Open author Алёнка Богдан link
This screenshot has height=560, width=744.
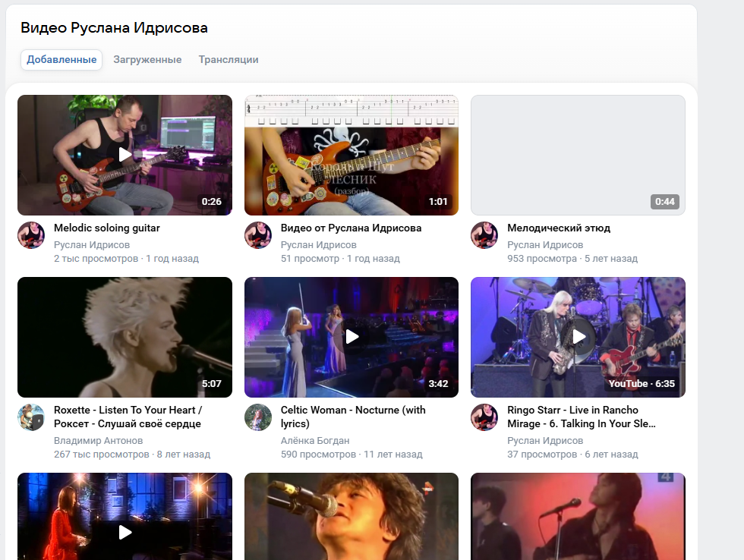315,441
